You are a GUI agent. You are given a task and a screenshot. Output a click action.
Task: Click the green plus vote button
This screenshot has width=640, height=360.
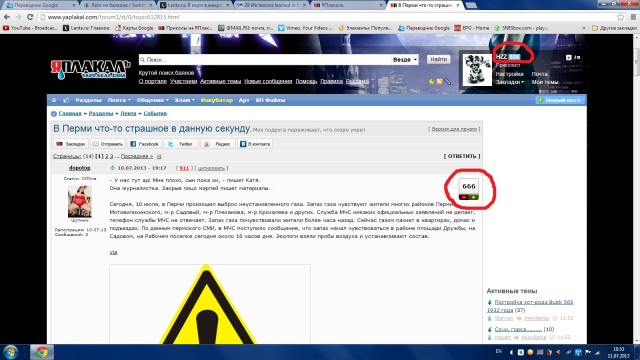click(473, 198)
